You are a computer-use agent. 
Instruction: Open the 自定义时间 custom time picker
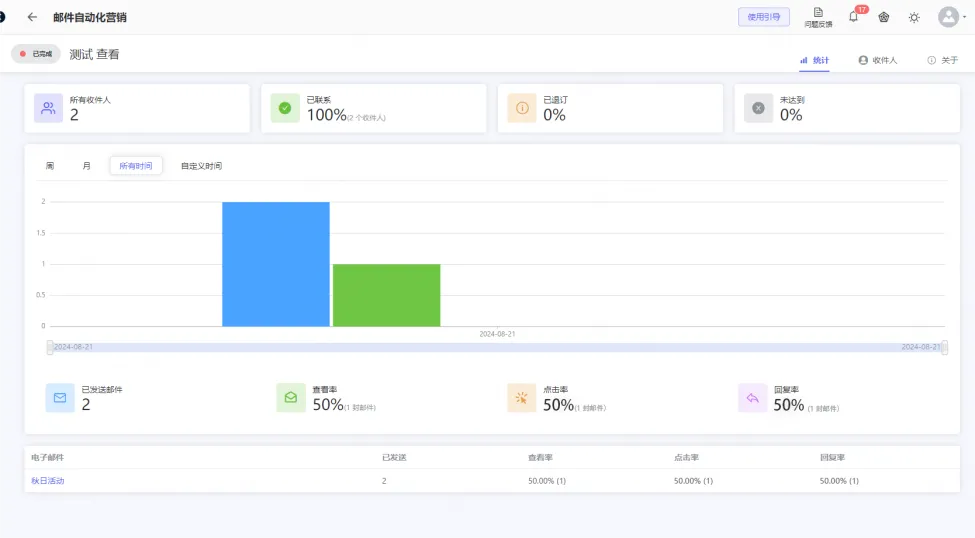coord(201,166)
